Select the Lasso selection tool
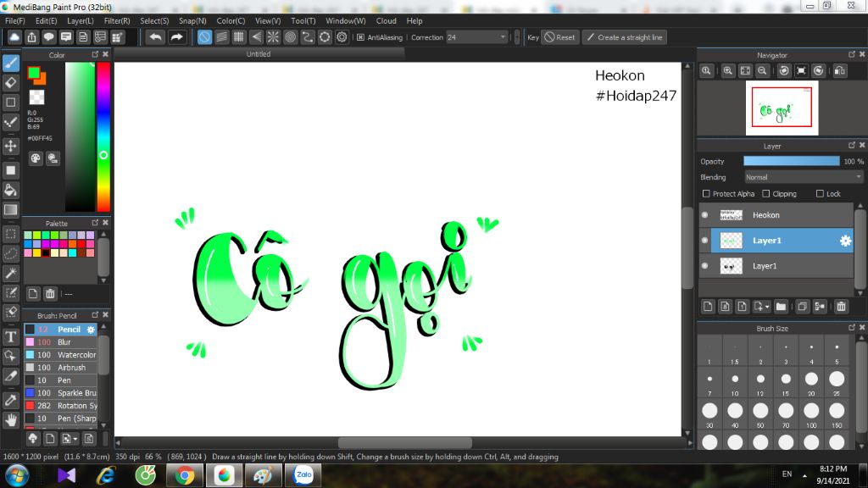Image resolution: width=868 pixels, height=488 pixels. tap(10, 253)
